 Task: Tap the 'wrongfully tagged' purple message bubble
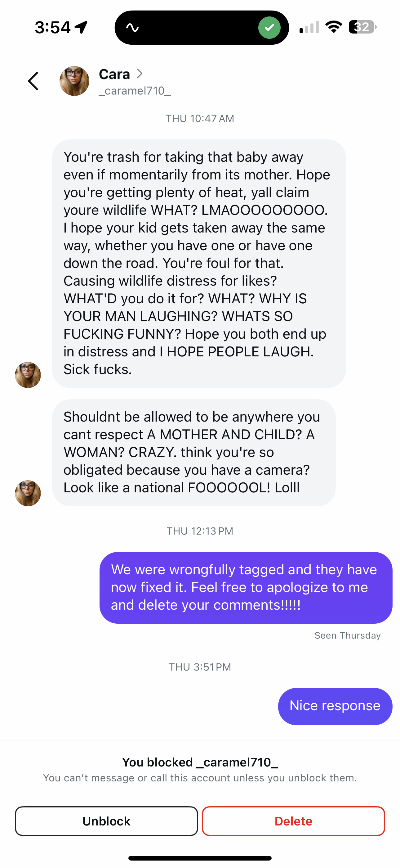click(x=246, y=587)
